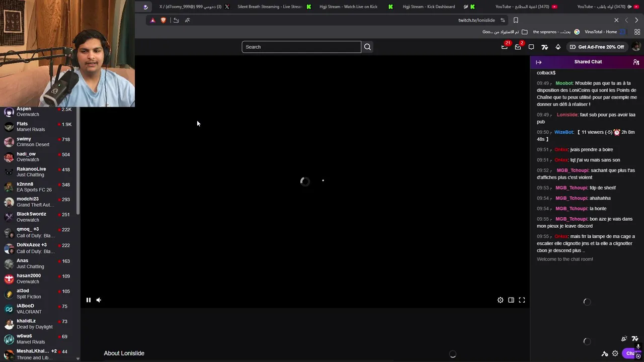
Task: Click the reload arrow in browser toolbar
Action: [x=176, y=20]
